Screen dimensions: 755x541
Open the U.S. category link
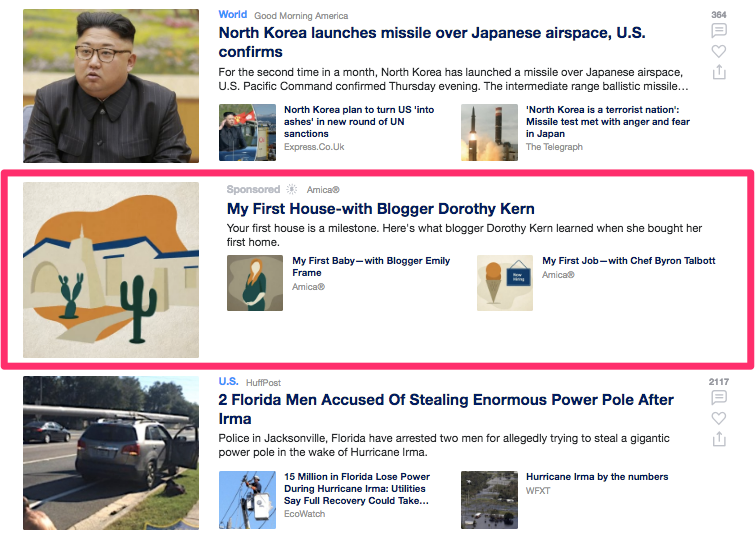(x=229, y=382)
